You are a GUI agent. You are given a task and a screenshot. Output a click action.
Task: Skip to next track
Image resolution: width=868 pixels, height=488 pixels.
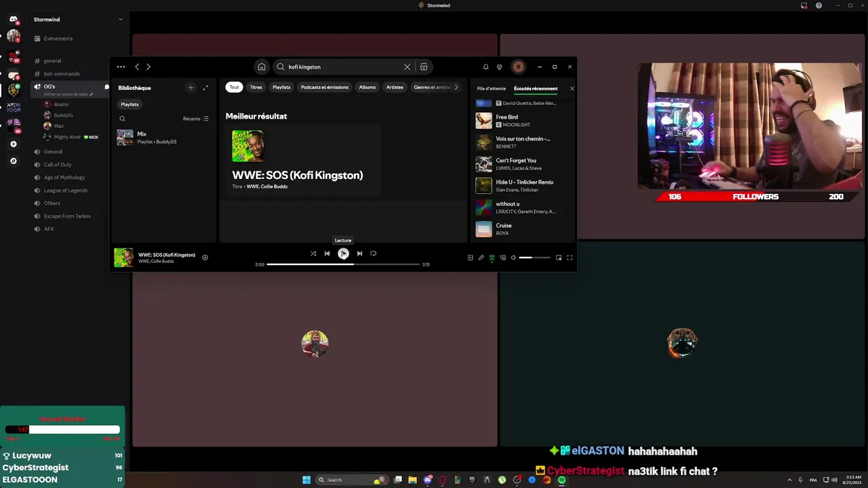coord(359,253)
